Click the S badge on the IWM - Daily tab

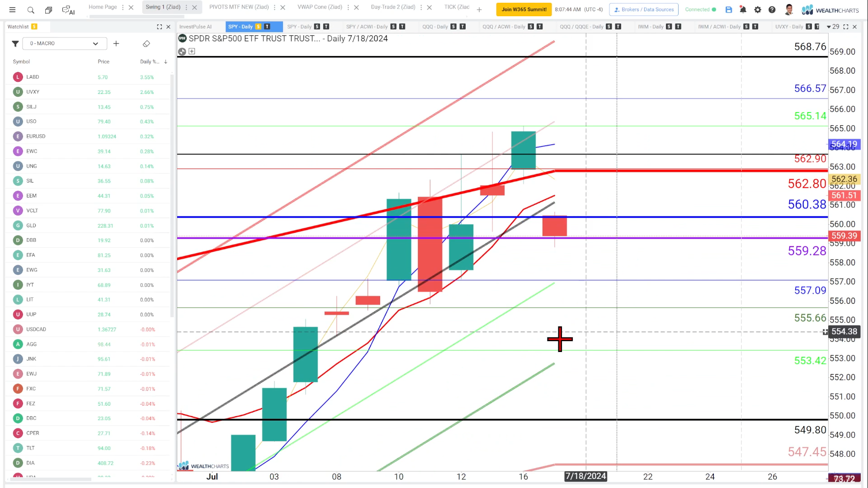669,27
